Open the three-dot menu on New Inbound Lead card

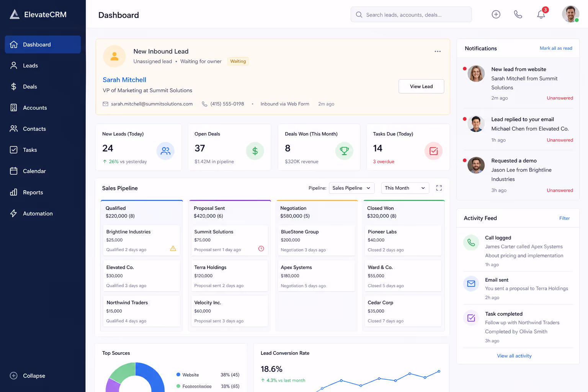(x=438, y=51)
